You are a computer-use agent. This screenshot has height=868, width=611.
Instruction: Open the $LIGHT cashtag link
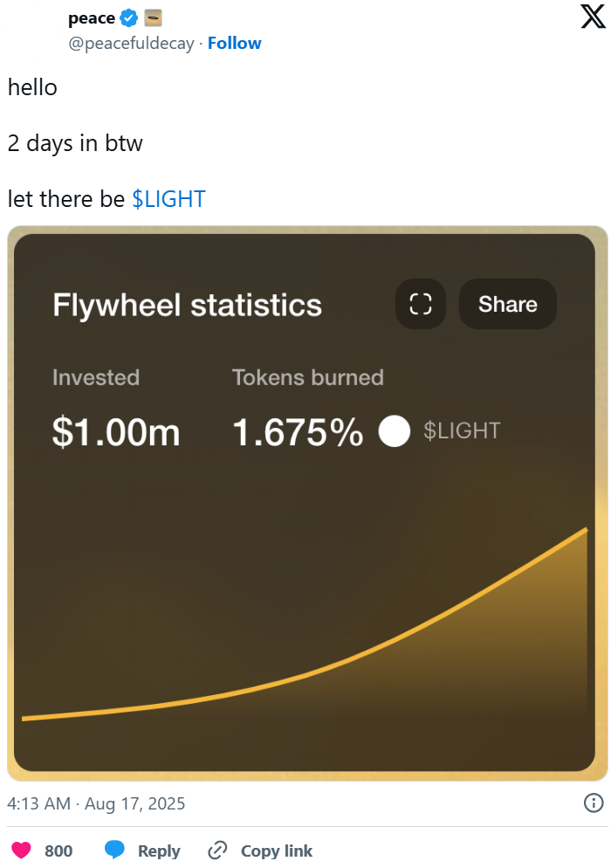(168, 199)
